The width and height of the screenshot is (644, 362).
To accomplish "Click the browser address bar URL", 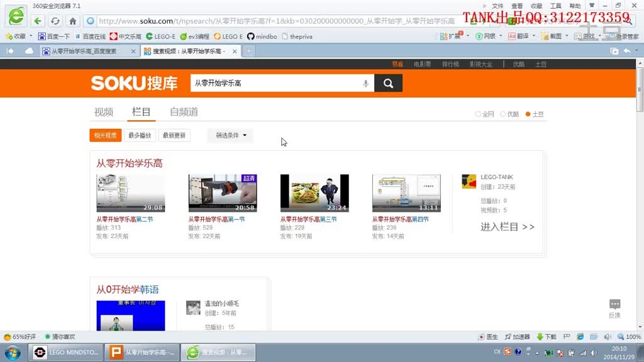I will point(277,21).
